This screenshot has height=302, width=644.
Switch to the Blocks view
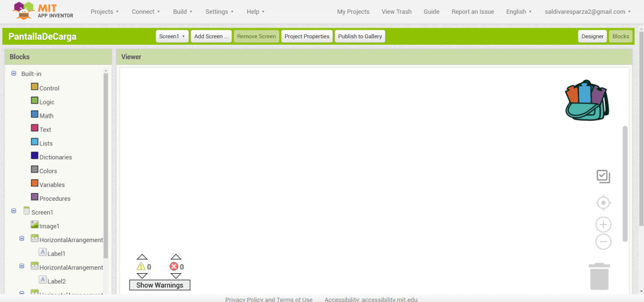coord(621,36)
